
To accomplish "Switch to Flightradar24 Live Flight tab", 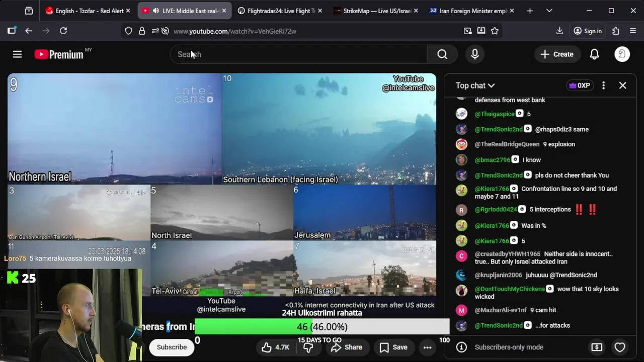I will tap(280, 11).
